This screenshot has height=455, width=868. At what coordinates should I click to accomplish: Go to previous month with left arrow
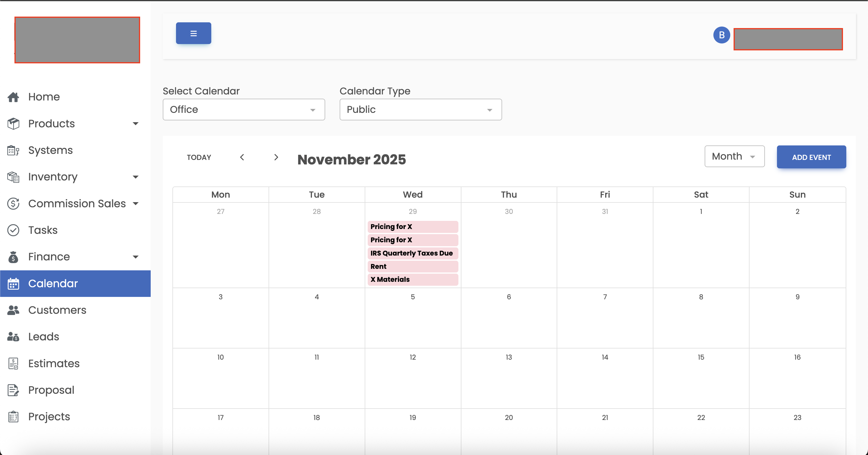click(242, 157)
